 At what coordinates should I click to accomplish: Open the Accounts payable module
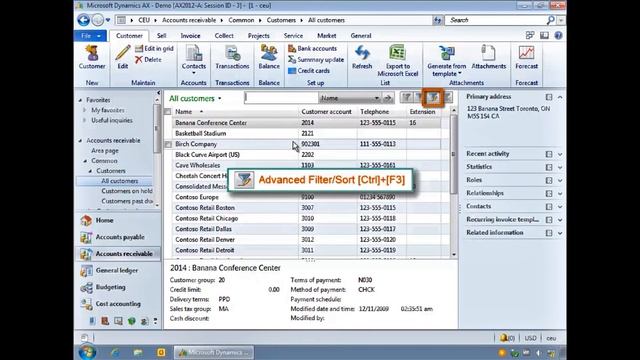118,237
